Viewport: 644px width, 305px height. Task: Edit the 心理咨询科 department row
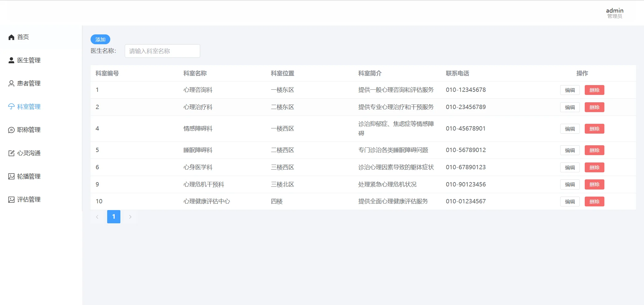570,90
